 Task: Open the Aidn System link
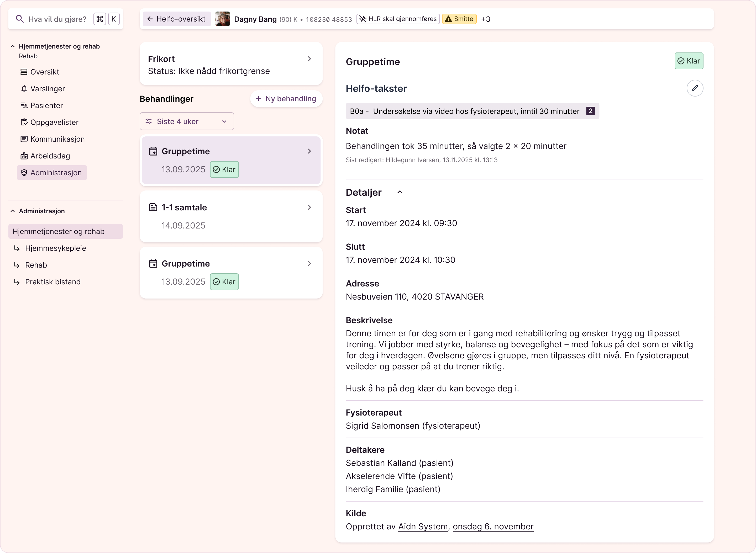422,527
